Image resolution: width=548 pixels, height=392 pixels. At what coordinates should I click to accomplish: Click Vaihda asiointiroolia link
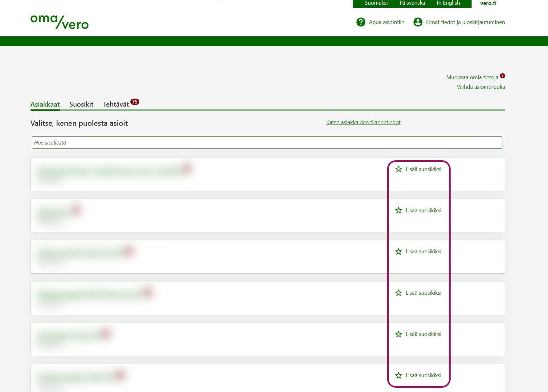tap(481, 87)
